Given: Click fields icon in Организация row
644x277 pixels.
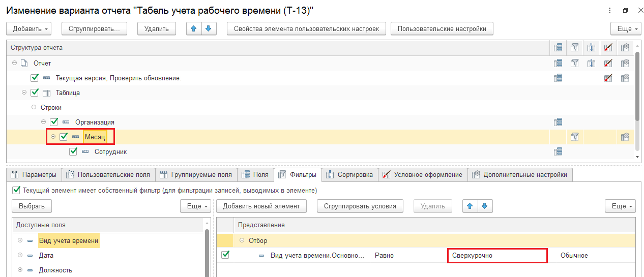Looking at the screenshot, I should point(558,122).
